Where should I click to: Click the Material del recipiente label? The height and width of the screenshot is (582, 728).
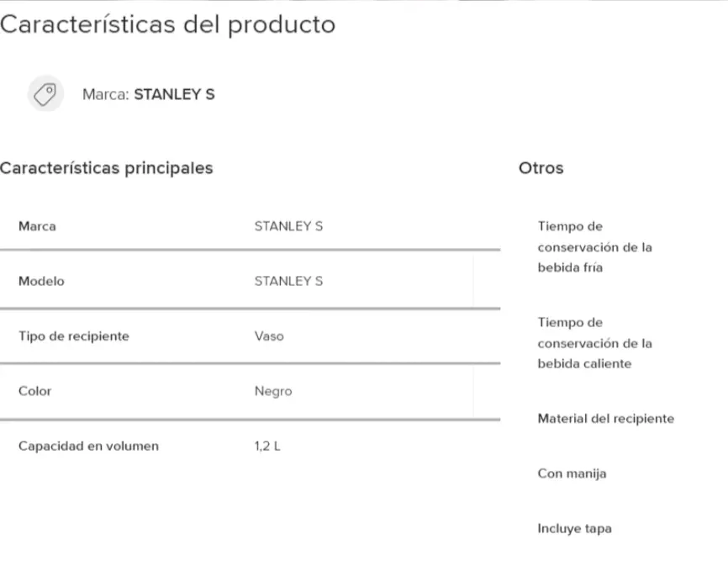pyautogui.click(x=606, y=419)
